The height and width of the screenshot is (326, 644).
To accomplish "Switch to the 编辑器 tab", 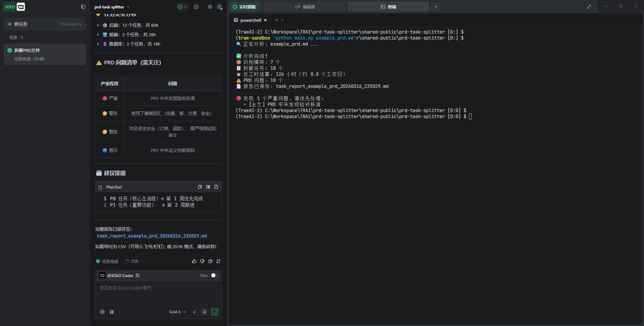I will [x=305, y=7].
